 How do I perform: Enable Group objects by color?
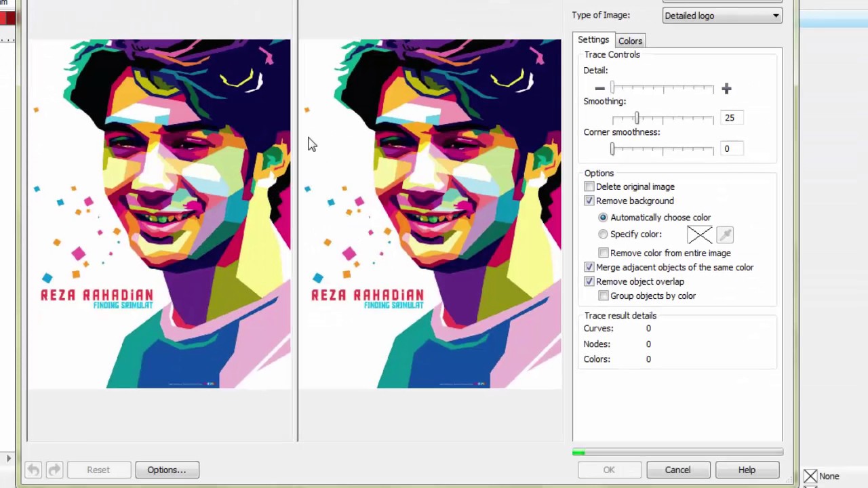pyautogui.click(x=604, y=296)
